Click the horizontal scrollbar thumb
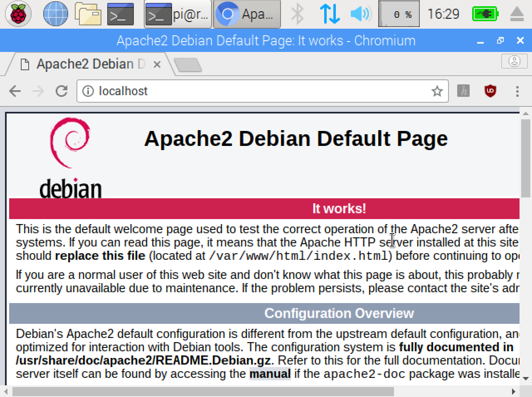Viewport: 532px width, 397px height. point(203,392)
